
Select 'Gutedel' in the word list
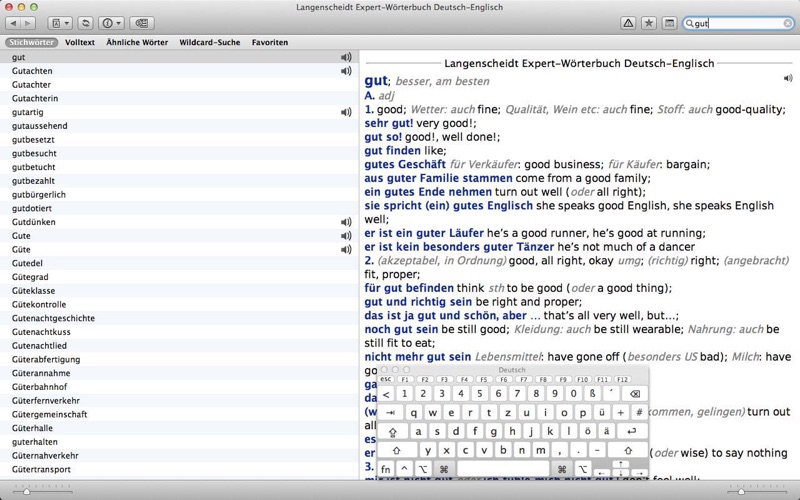point(179,263)
